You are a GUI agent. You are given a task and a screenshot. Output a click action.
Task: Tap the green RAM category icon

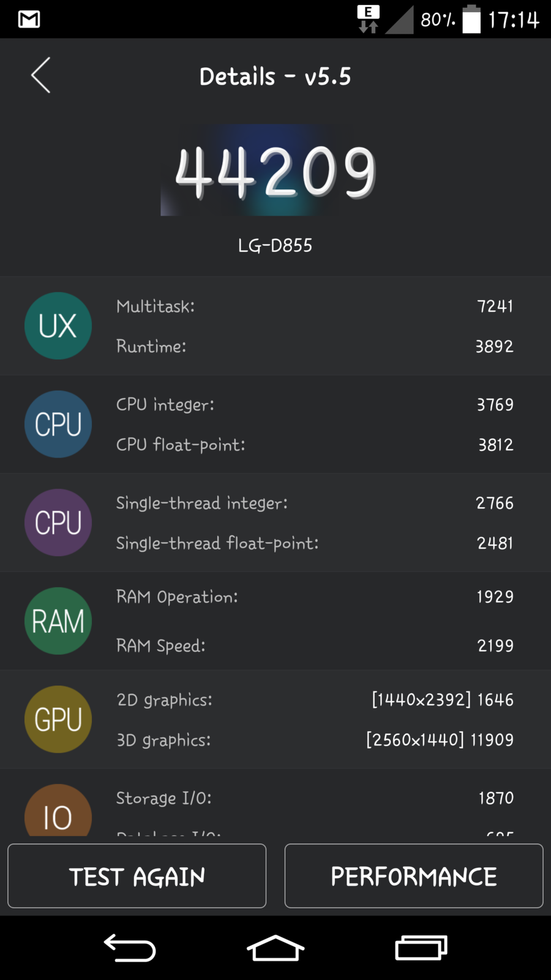58,621
